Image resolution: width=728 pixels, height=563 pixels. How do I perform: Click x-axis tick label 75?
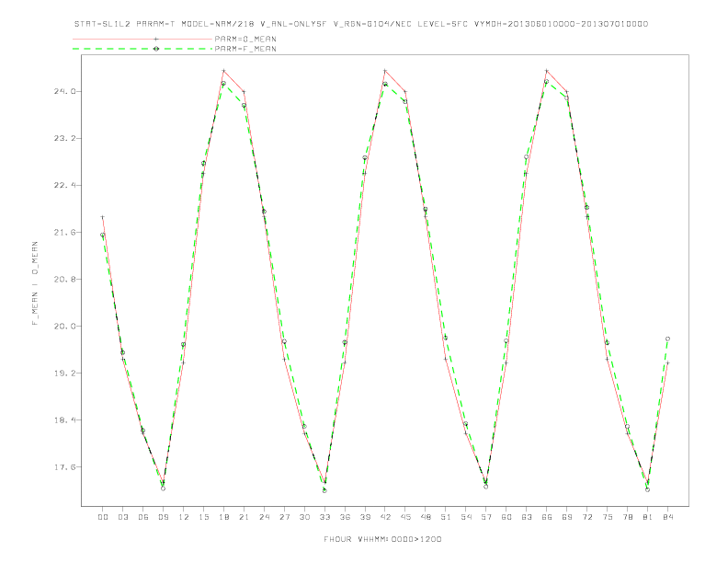click(x=608, y=517)
